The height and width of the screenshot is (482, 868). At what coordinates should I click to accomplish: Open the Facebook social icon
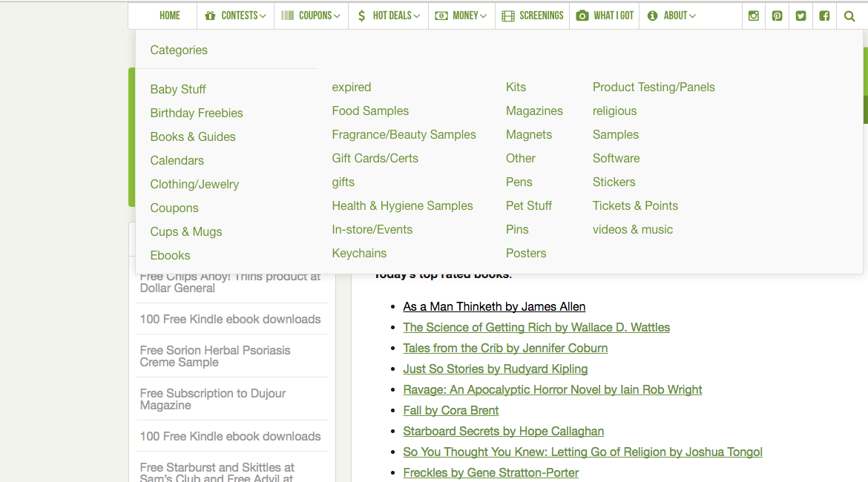pyautogui.click(x=824, y=16)
